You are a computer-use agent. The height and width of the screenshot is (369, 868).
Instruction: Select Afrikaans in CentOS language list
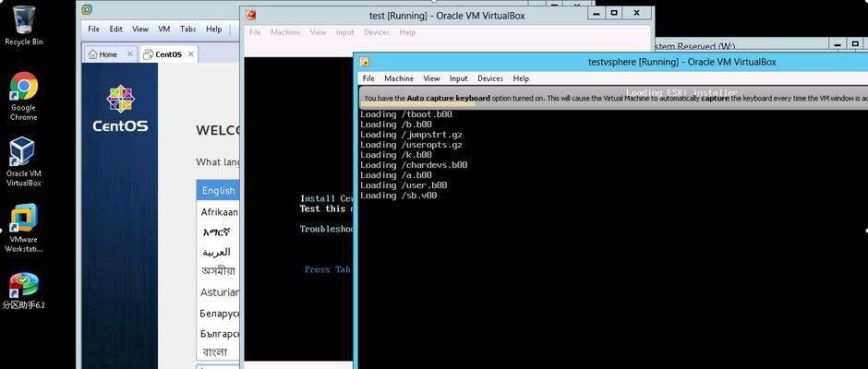(218, 212)
